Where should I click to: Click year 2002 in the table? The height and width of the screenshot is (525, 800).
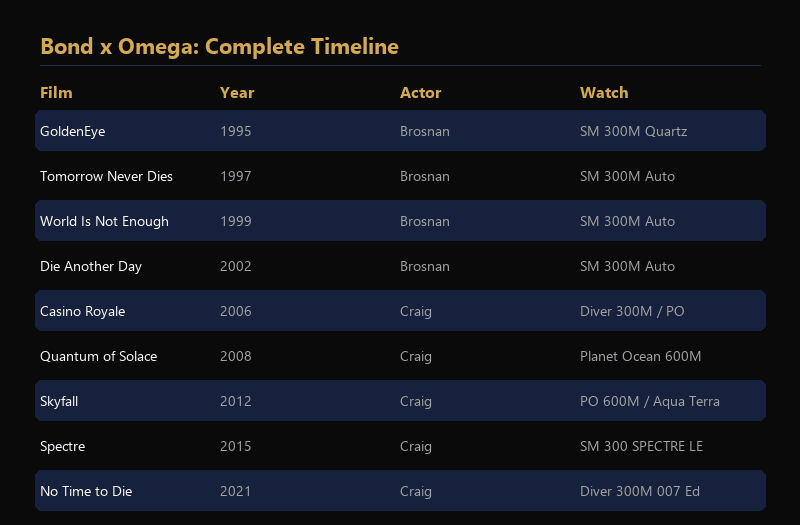click(x=236, y=266)
